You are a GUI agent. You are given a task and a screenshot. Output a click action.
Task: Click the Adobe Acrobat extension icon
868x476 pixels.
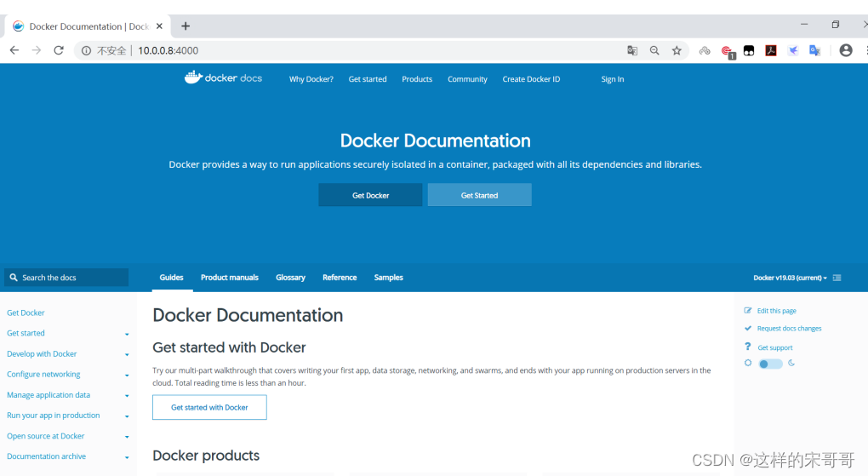[771, 50]
